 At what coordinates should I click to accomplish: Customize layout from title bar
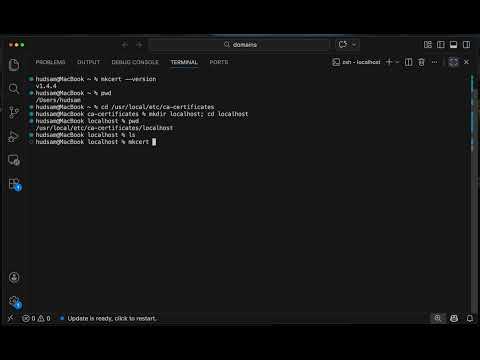(428, 45)
